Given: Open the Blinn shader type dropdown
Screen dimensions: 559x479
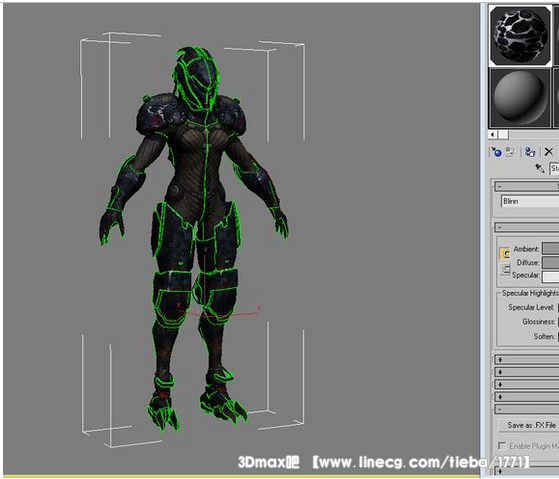Looking at the screenshot, I should 530,201.
